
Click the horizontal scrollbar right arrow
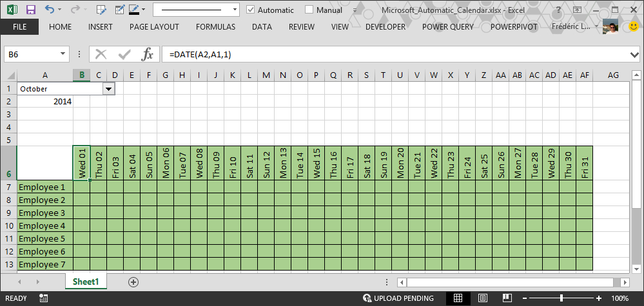coord(625,282)
